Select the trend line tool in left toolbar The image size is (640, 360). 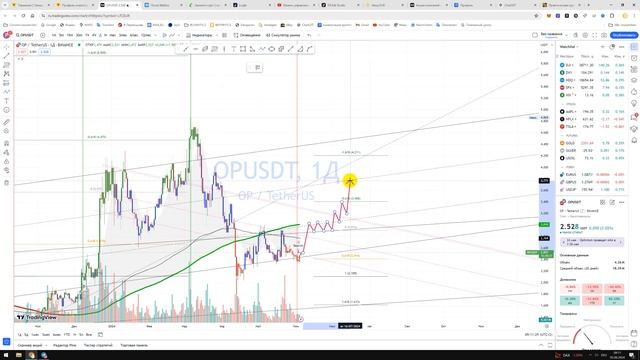pyautogui.click(x=7, y=56)
